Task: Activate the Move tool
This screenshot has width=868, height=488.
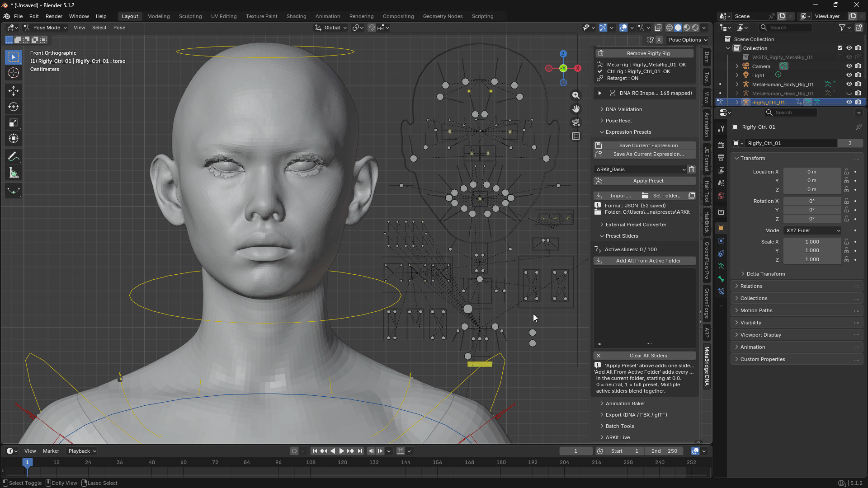Action: point(14,91)
